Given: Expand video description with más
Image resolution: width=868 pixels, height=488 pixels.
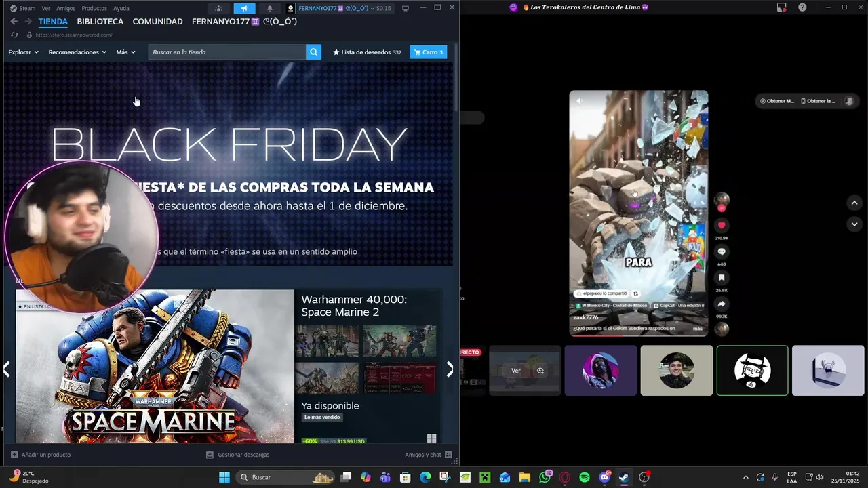Looking at the screenshot, I should coord(698,329).
